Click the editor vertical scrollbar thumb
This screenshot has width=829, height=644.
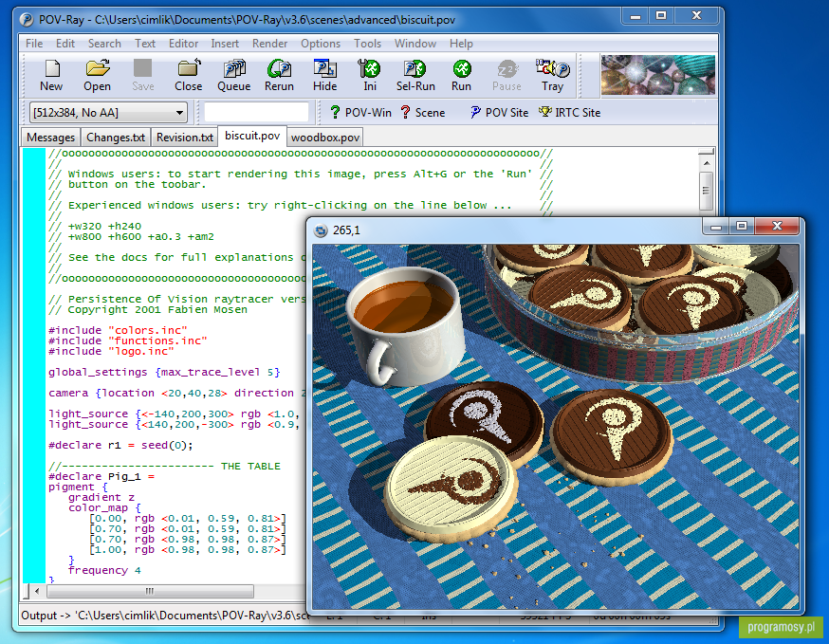[x=707, y=191]
